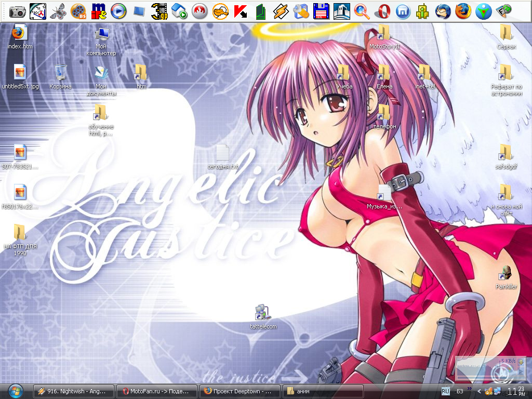Open the blue house media icon
Image resolution: width=532 pixels, height=399 pixels.
click(179, 12)
